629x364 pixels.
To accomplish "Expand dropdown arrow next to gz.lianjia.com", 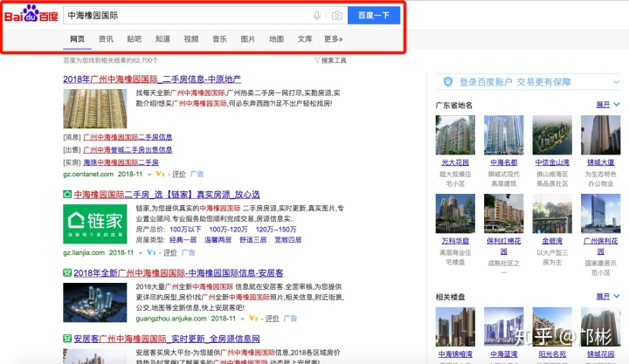I will (x=141, y=253).
